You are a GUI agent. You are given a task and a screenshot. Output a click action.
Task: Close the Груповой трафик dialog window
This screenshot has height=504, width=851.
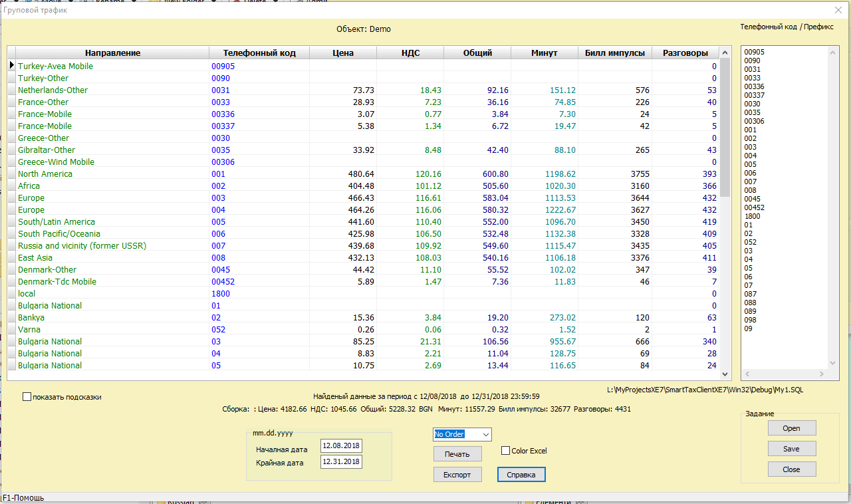(x=838, y=10)
